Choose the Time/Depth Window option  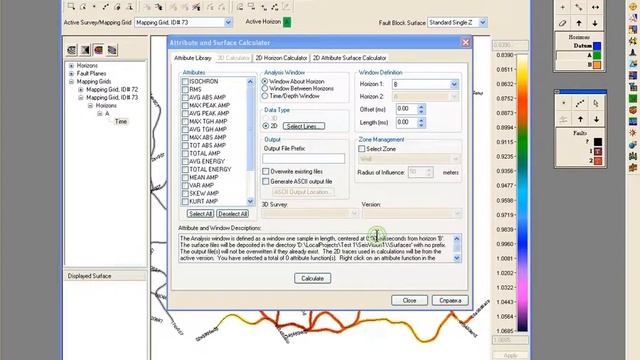[265, 96]
